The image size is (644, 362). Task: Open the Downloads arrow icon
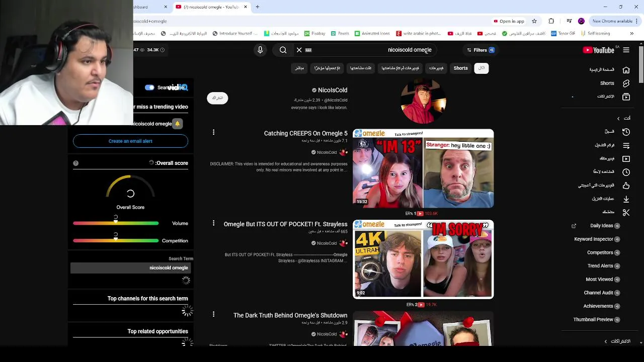coord(626,199)
